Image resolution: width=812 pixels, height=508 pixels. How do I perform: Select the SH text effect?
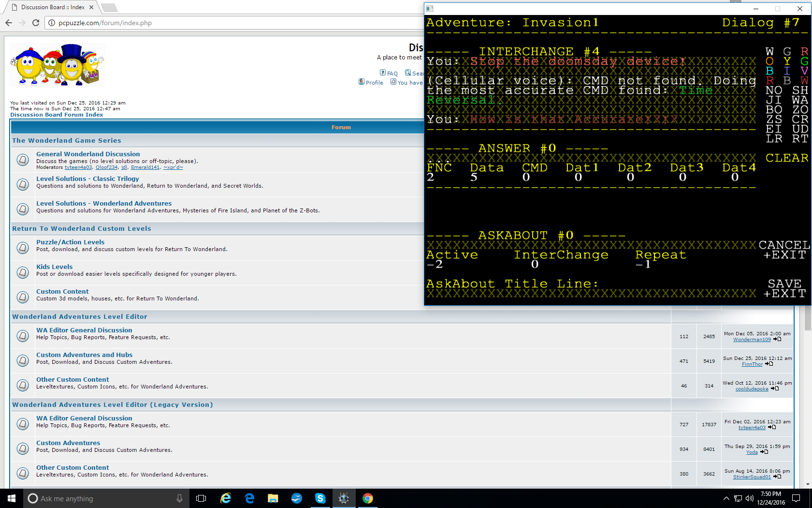click(x=800, y=90)
